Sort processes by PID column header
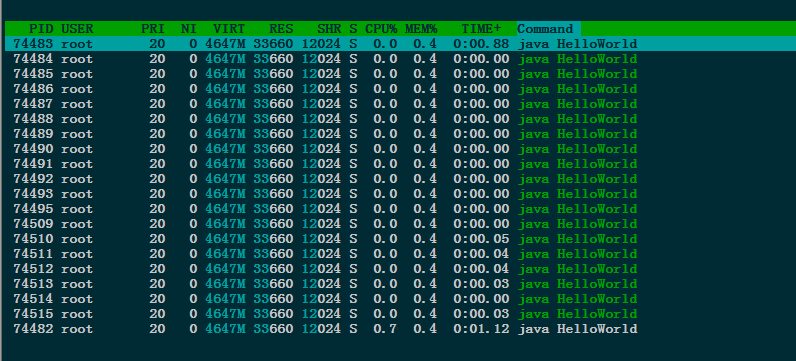 click(41, 29)
